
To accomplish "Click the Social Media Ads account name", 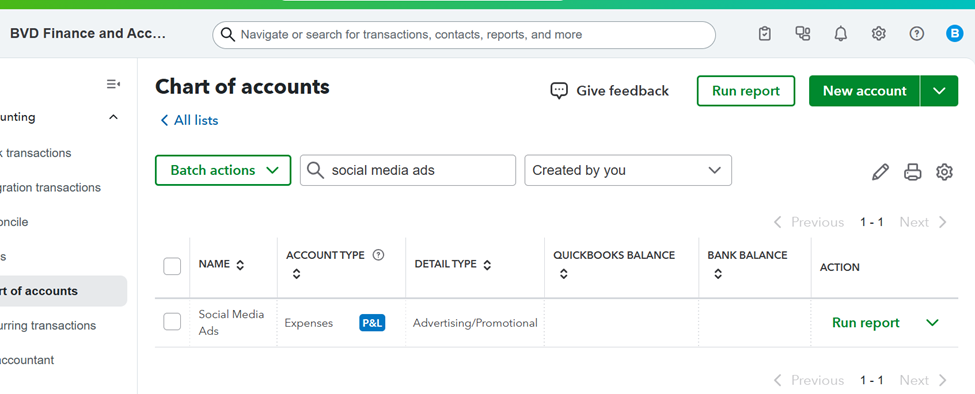I will [231, 323].
